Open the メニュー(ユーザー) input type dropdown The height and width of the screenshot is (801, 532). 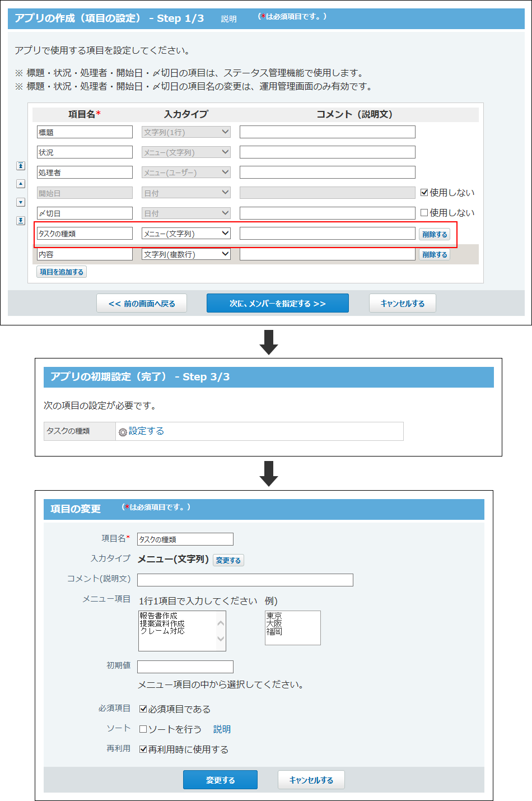click(186, 173)
